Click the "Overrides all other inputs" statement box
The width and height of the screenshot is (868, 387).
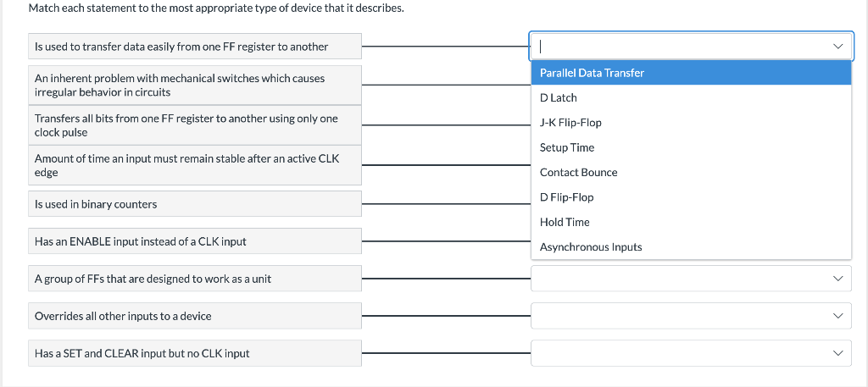pyautogui.click(x=195, y=316)
